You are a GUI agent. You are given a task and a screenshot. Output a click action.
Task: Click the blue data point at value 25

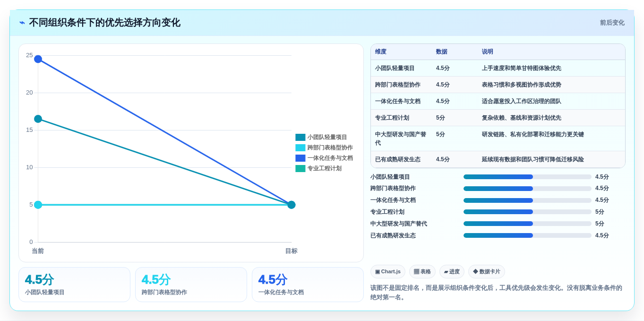pos(38,59)
